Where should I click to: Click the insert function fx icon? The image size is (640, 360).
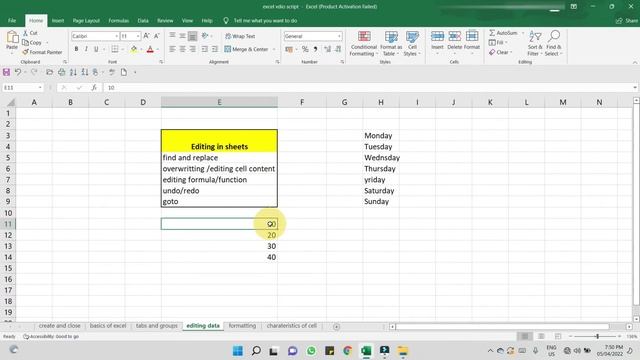click(94, 87)
